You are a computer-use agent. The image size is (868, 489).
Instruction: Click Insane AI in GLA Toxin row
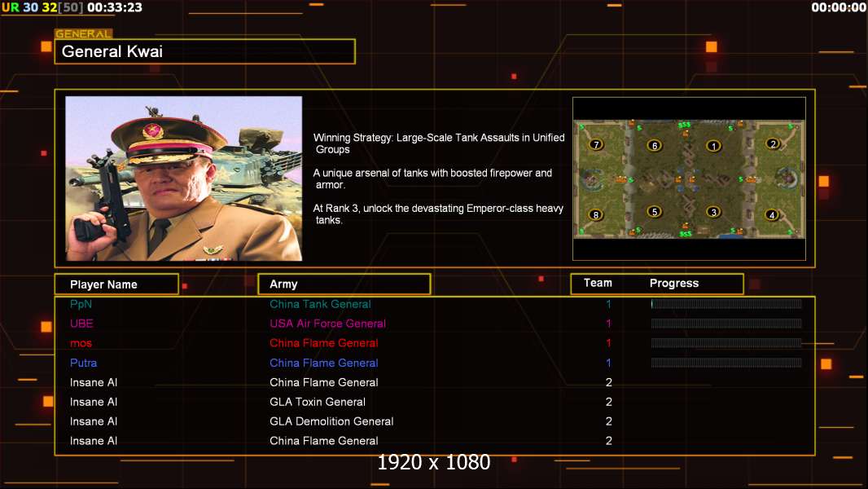point(94,402)
